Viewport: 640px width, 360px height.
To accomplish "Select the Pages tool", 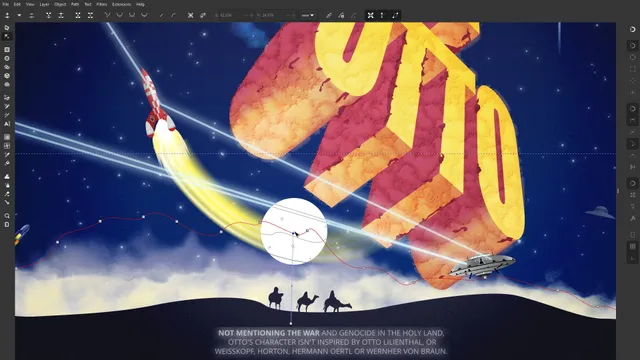I will point(7,224).
